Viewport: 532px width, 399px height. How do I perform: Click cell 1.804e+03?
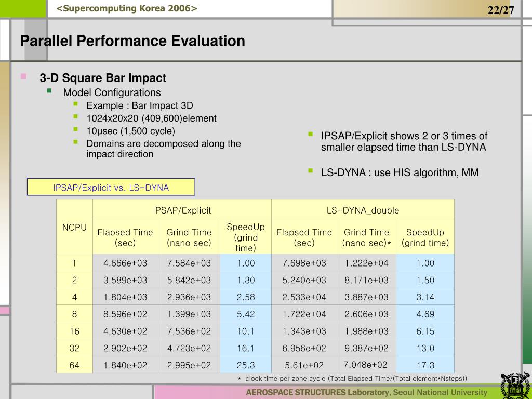pos(125,297)
